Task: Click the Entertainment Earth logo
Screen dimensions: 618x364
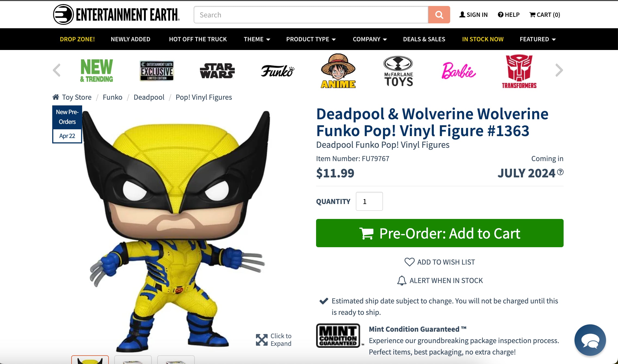Action: click(x=116, y=15)
